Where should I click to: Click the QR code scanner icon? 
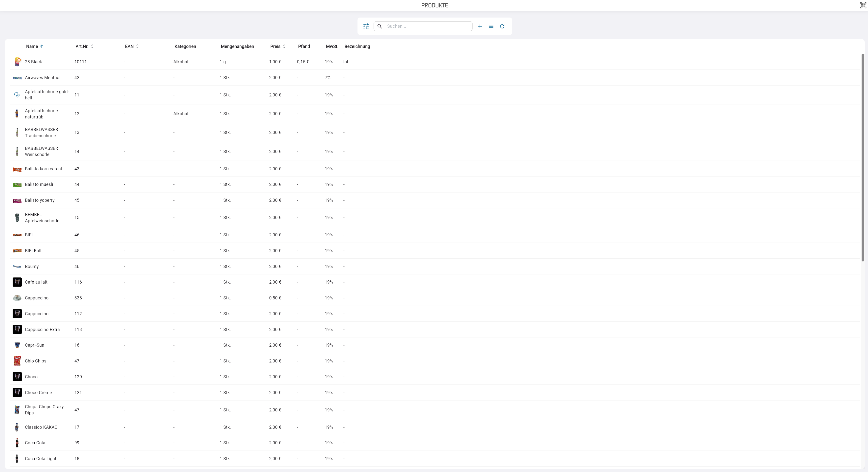[x=863, y=5]
